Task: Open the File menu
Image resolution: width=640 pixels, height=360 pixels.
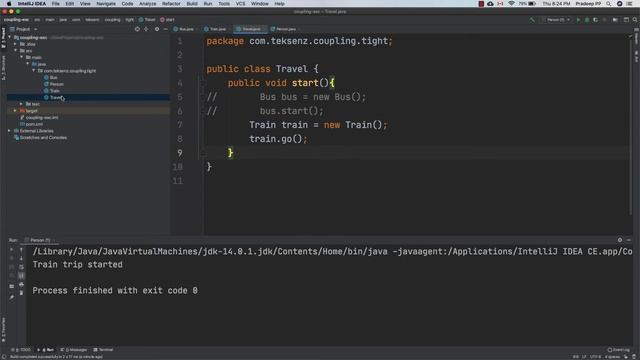Action: [x=55, y=4]
